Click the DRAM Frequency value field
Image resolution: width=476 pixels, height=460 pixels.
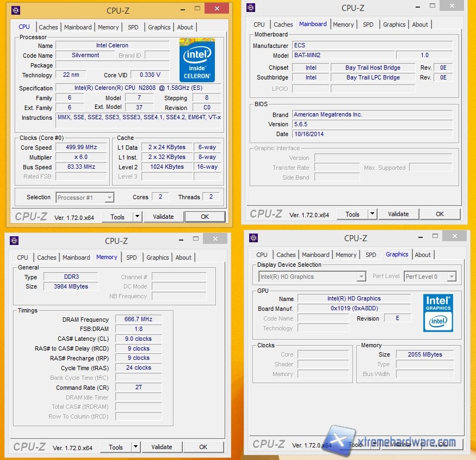pyautogui.click(x=138, y=320)
